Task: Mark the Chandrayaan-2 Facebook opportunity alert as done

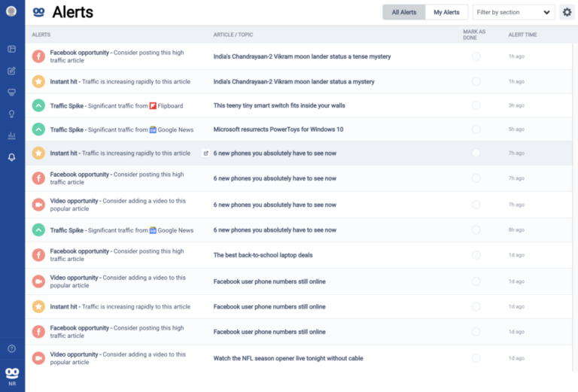Action: (476, 56)
